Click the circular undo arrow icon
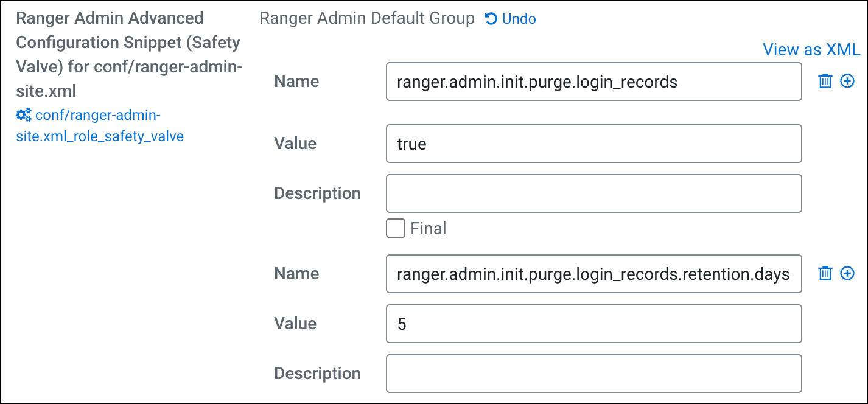Image resolution: width=868 pixels, height=404 pixels. (x=491, y=18)
